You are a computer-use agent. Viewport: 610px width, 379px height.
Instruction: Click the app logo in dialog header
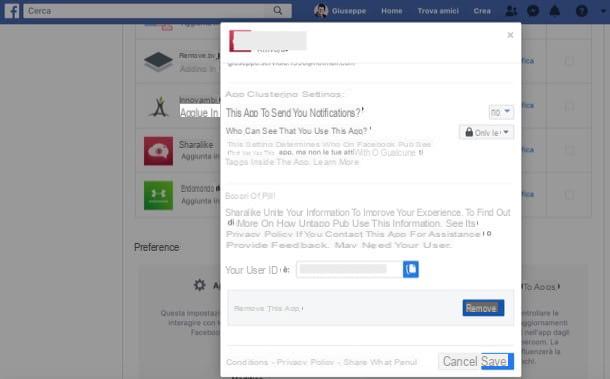point(240,41)
